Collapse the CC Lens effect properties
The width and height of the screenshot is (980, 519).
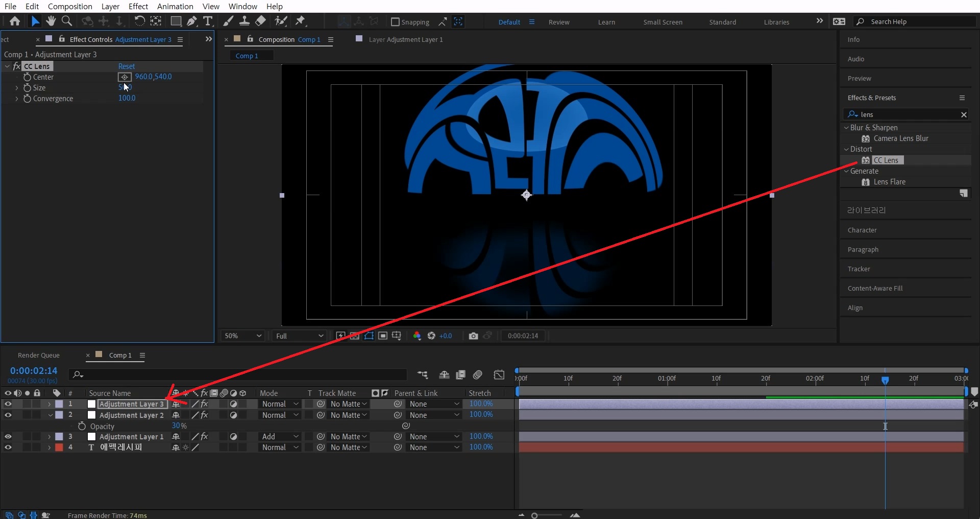[7, 66]
